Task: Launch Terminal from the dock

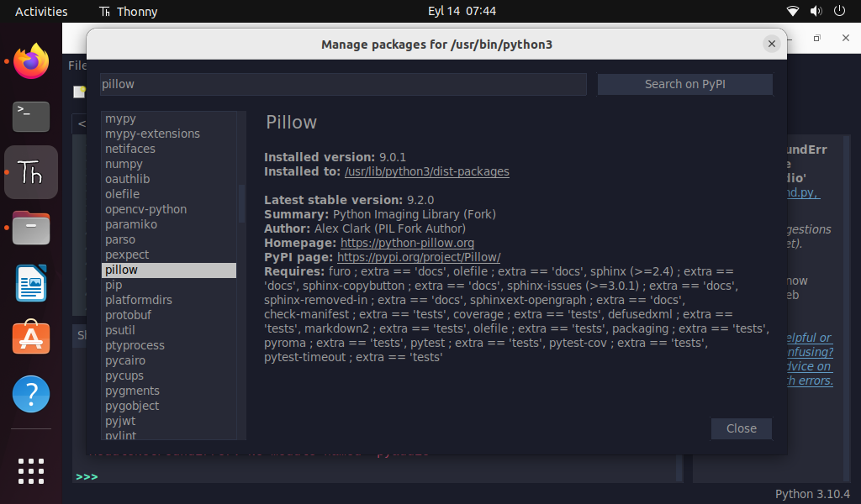Action: tap(31, 117)
